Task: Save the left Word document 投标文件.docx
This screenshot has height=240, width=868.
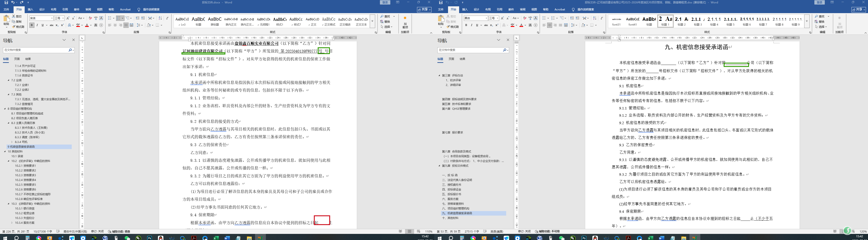Action: click(x=6, y=2)
